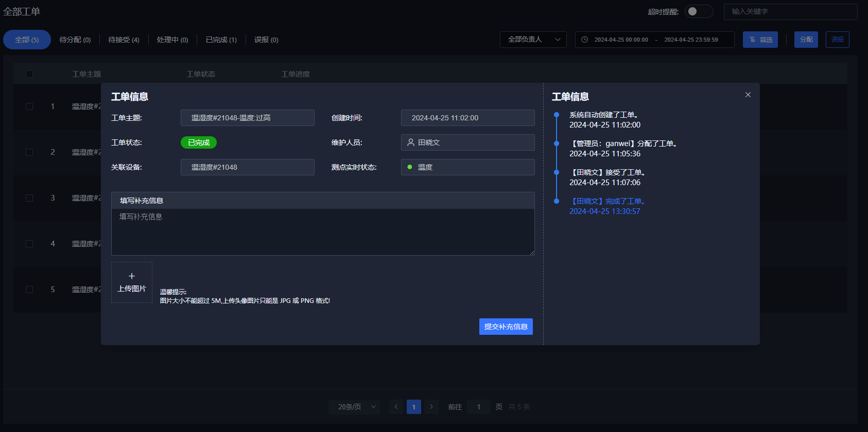Click the plus icon to upload image
868x432 pixels.
(132, 276)
